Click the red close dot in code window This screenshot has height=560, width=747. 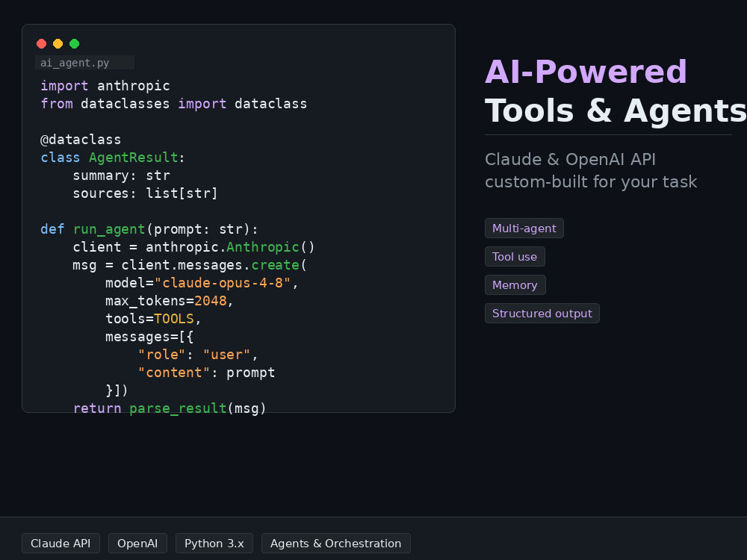41,44
